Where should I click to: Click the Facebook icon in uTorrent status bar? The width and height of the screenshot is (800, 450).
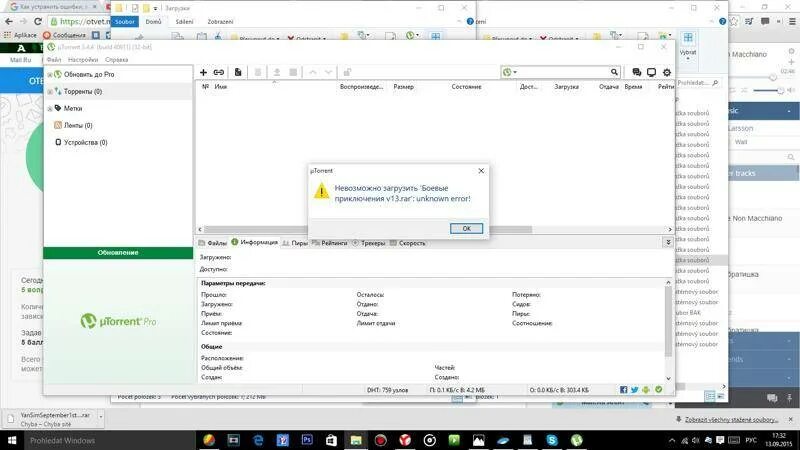623,390
